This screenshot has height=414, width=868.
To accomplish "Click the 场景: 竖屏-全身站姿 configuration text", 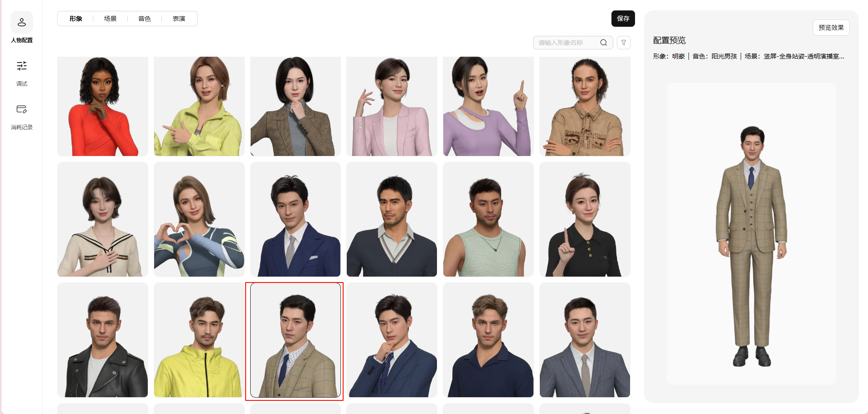I will [794, 56].
